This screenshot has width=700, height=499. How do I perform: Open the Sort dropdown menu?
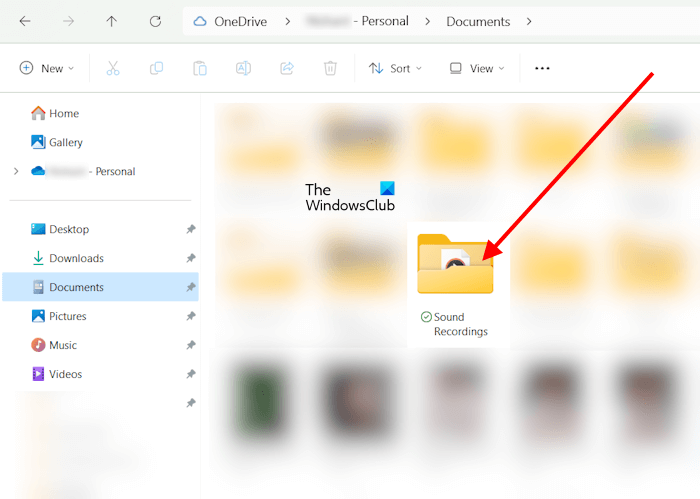pos(395,68)
